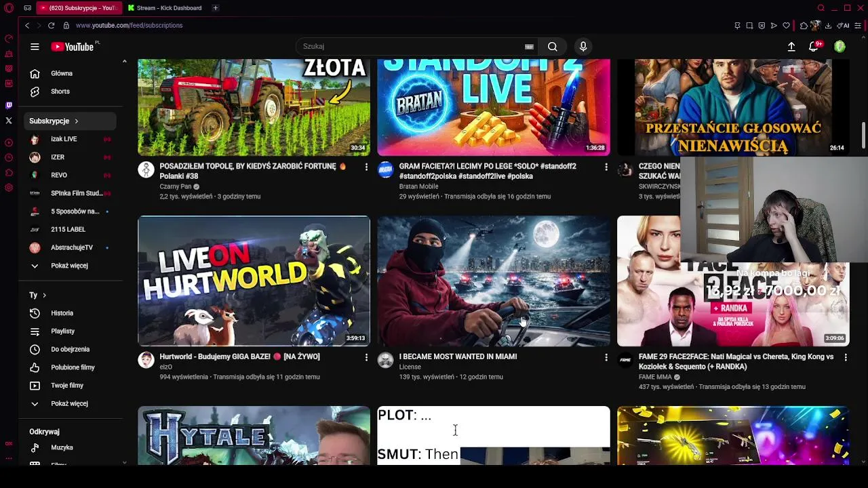
Task: View site info via the padlock icon
Action: pos(66,25)
